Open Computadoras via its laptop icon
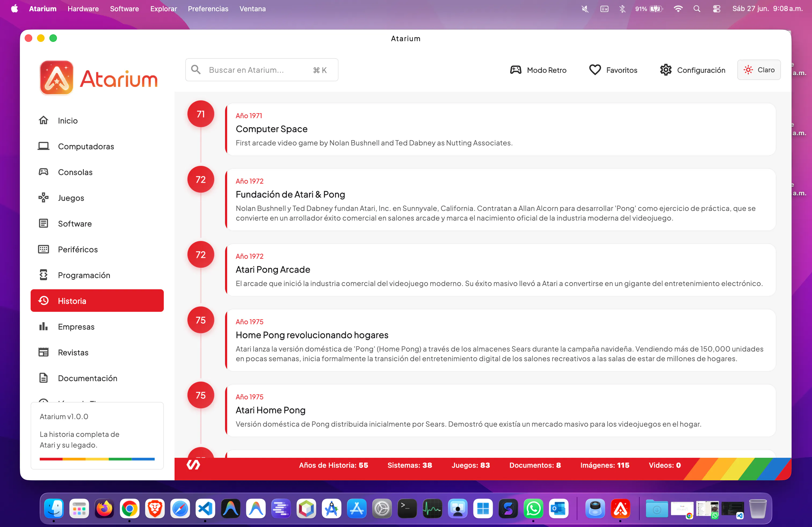The image size is (812, 527). 43,146
